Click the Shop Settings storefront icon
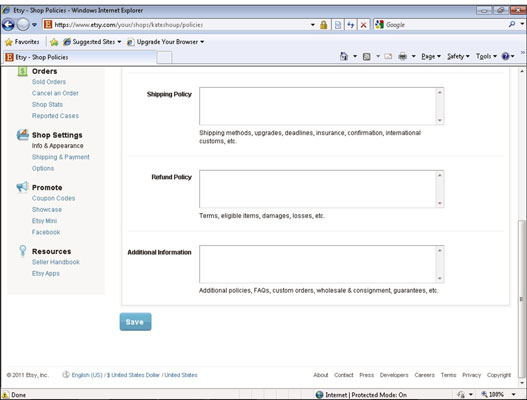This screenshot has width=527, height=400. [x=23, y=134]
